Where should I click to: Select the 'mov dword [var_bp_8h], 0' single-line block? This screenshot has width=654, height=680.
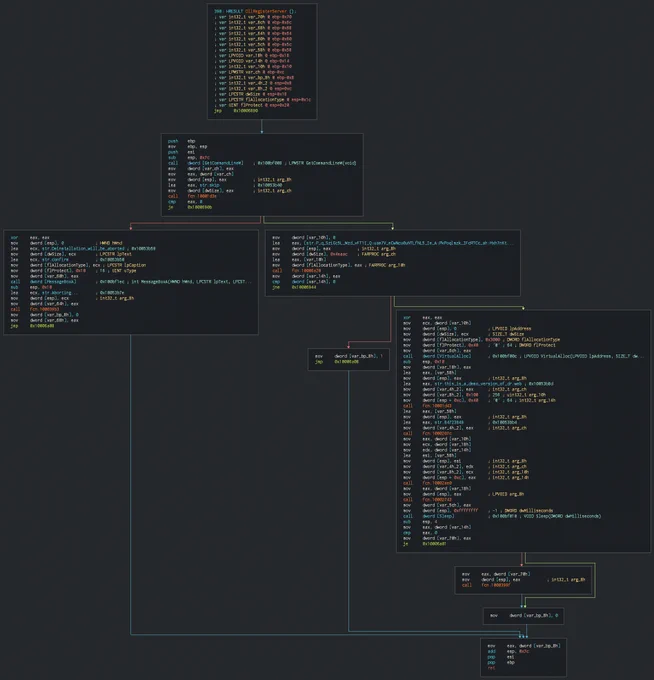tap(524, 615)
